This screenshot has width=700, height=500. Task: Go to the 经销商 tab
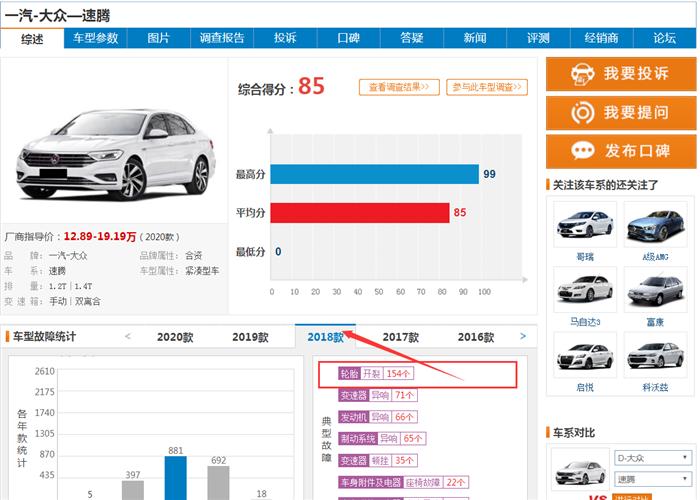(601, 38)
